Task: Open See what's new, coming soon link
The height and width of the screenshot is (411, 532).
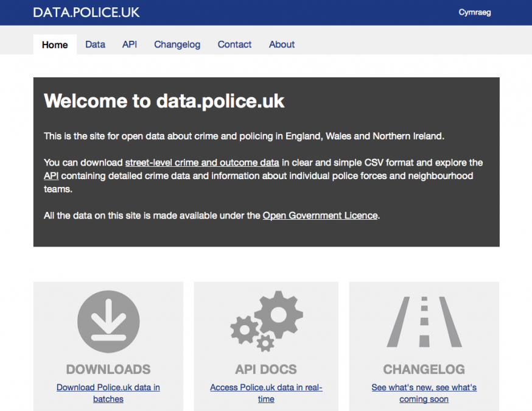Action: coord(424,393)
